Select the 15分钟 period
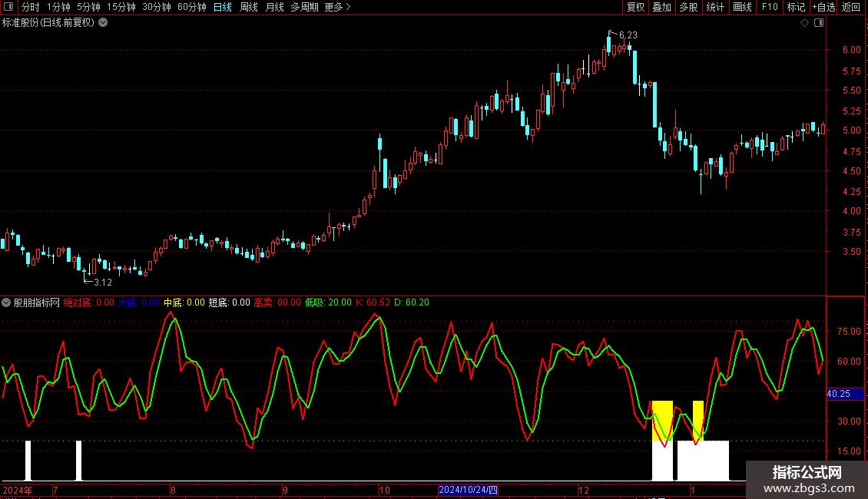 pyautogui.click(x=121, y=7)
